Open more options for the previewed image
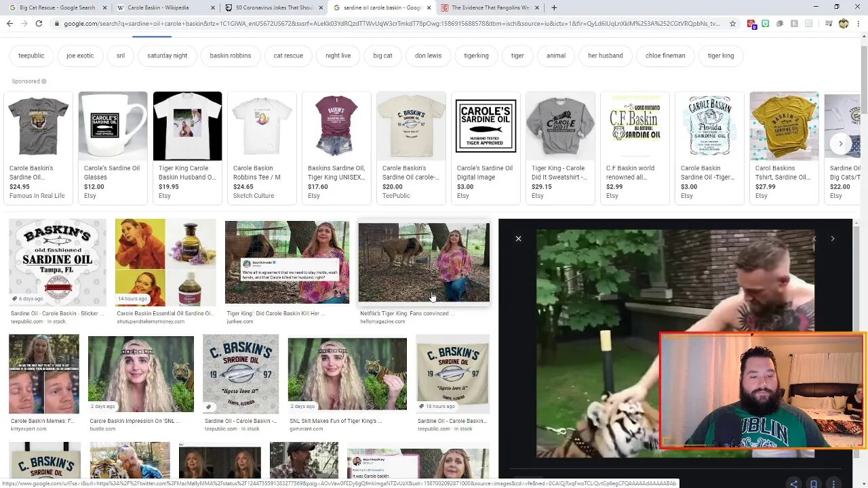This screenshot has height=488, width=868. click(x=832, y=484)
